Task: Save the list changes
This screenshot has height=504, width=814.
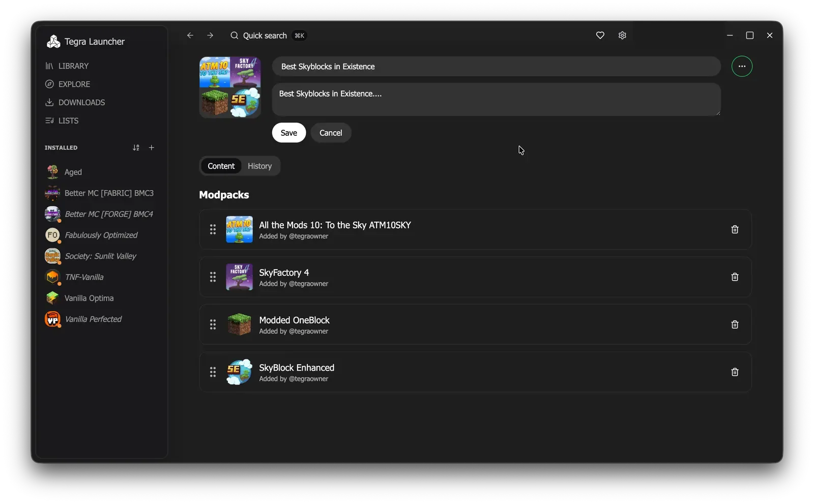Action: point(288,133)
